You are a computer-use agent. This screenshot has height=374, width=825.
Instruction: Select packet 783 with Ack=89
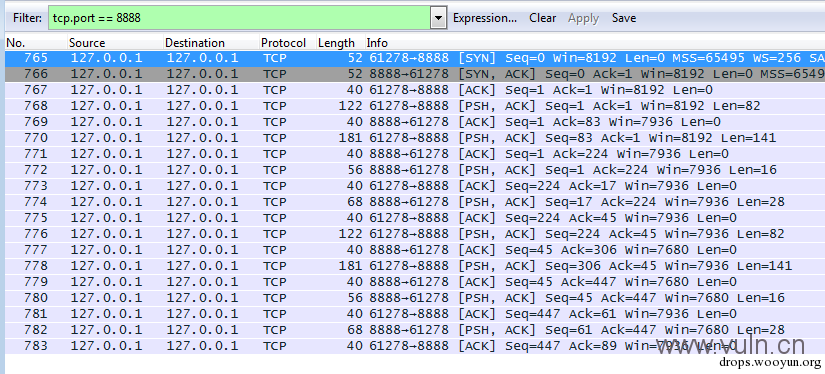(415, 346)
